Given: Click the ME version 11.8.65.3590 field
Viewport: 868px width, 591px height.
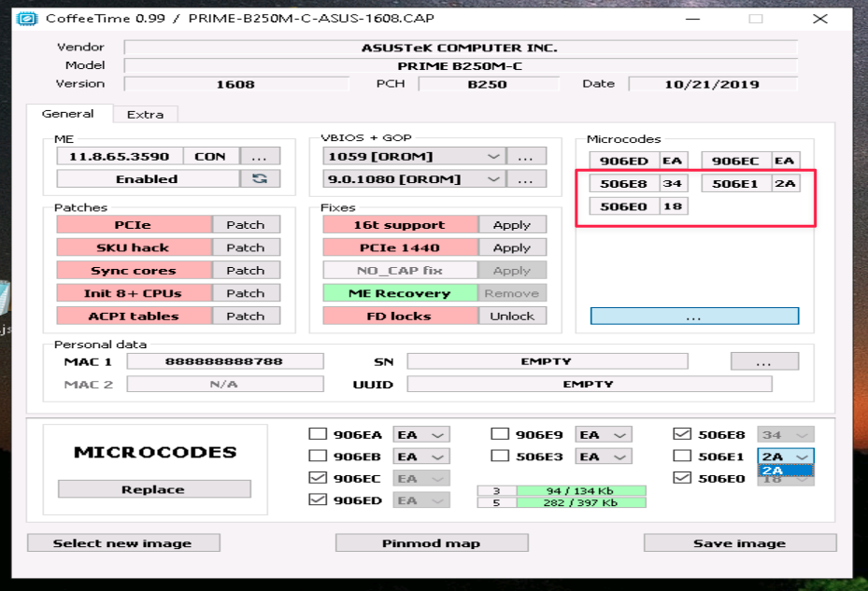Looking at the screenshot, I should pyautogui.click(x=120, y=157).
